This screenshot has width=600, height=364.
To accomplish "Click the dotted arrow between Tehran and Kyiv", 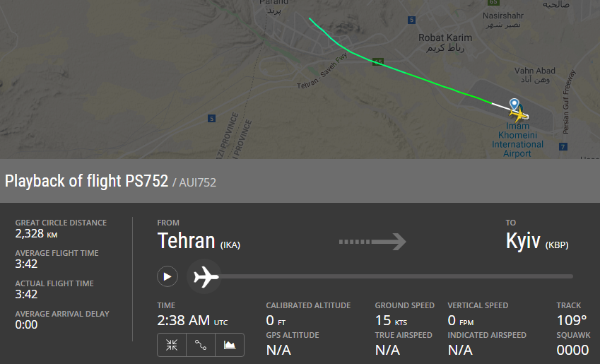I will coord(372,242).
